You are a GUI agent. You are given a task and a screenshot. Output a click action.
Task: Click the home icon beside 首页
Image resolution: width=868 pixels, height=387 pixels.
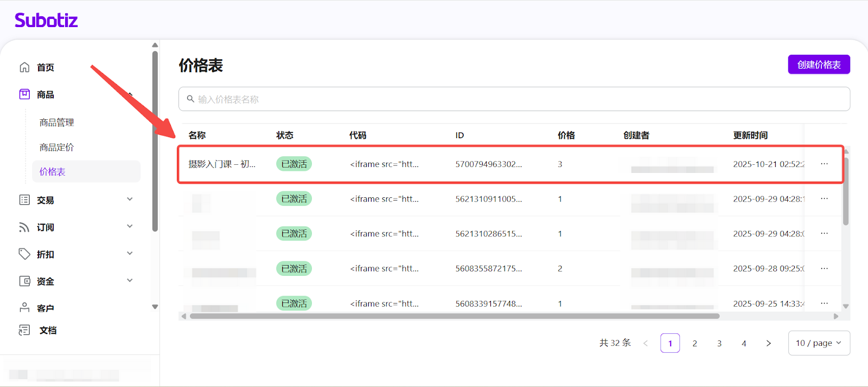[x=24, y=67]
